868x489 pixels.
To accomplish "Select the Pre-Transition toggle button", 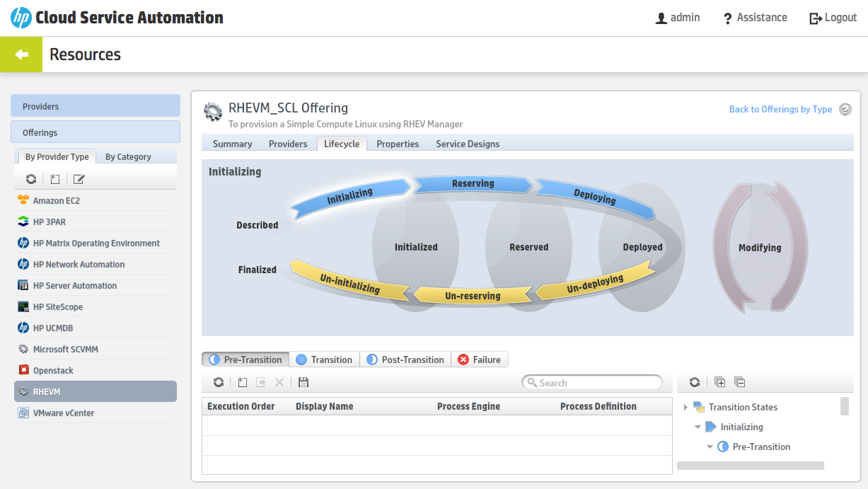I will click(x=245, y=359).
